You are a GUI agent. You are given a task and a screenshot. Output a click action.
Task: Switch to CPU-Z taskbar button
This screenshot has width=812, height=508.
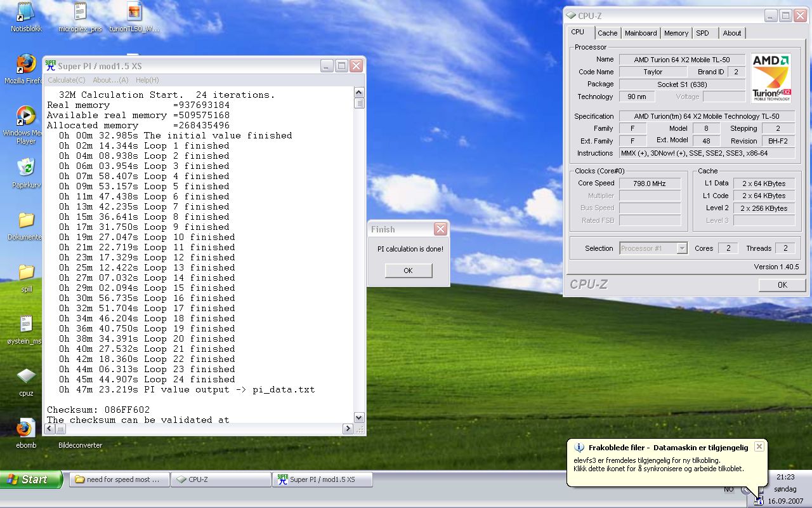[221, 479]
